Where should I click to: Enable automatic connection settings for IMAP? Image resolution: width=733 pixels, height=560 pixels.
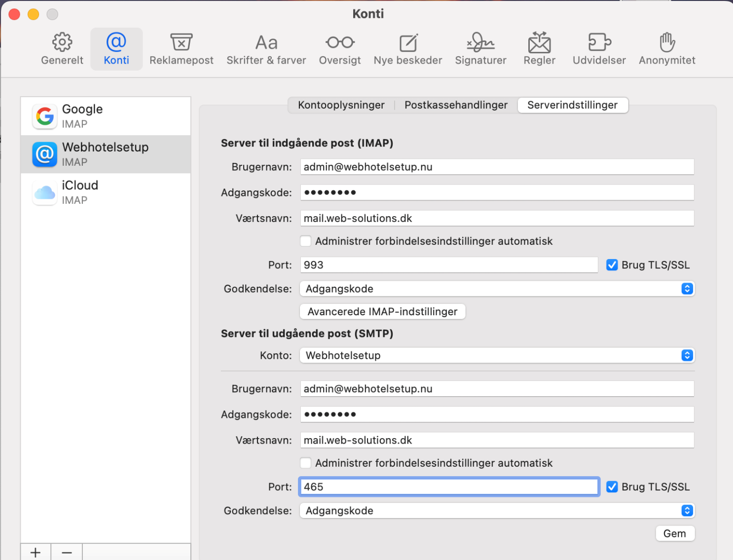coord(306,241)
